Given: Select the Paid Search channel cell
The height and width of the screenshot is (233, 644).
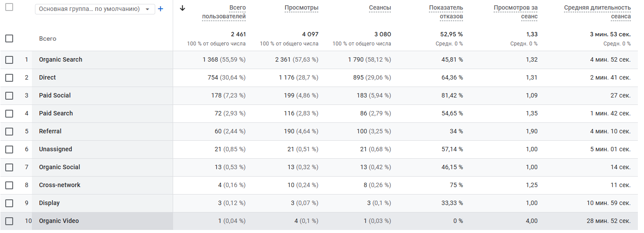Looking at the screenshot, I should point(56,114).
